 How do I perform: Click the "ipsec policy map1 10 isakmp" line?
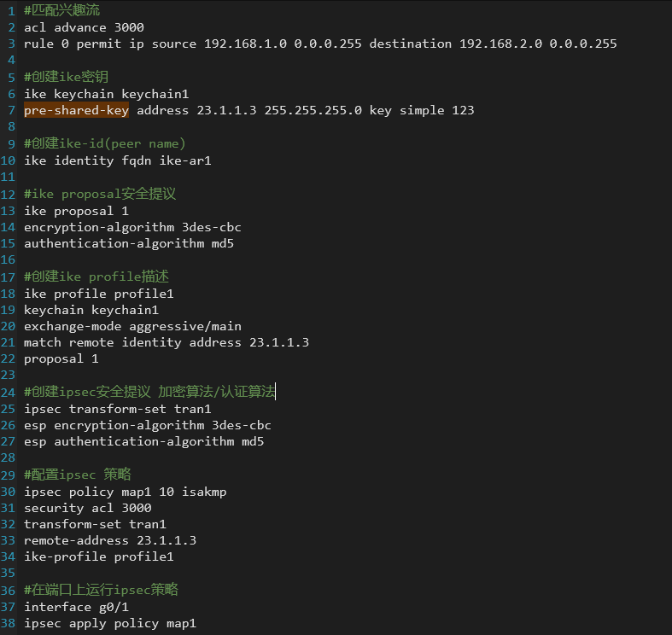coord(125,492)
